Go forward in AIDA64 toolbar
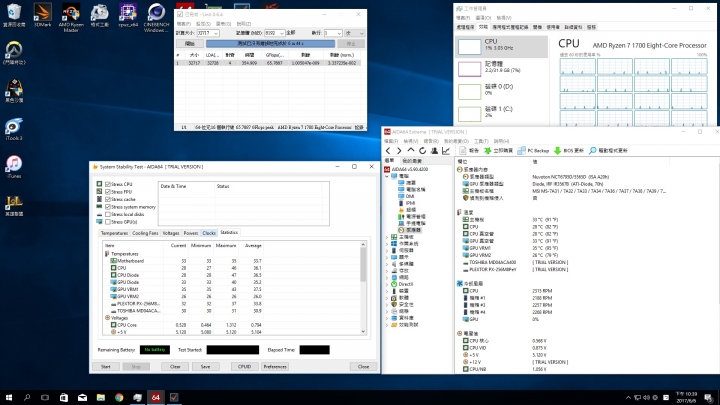 399,151
